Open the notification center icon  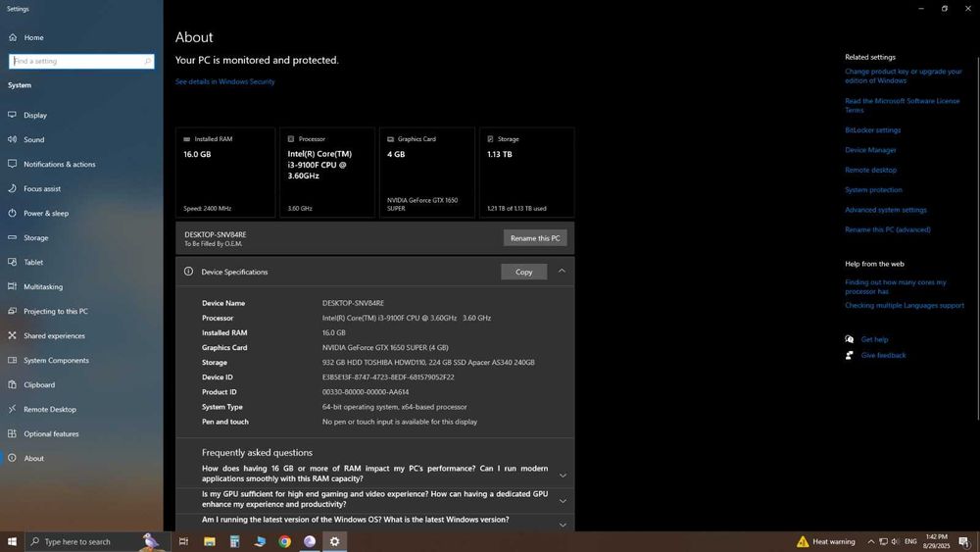click(x=965, y=541)
